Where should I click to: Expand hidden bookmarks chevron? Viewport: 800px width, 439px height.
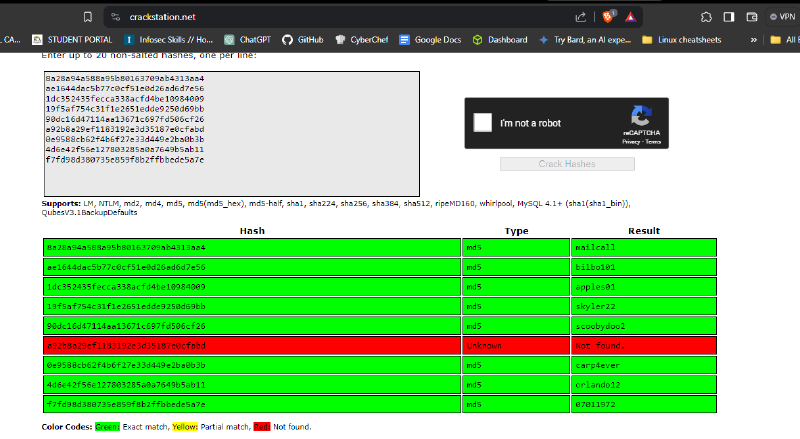point(754,40)
